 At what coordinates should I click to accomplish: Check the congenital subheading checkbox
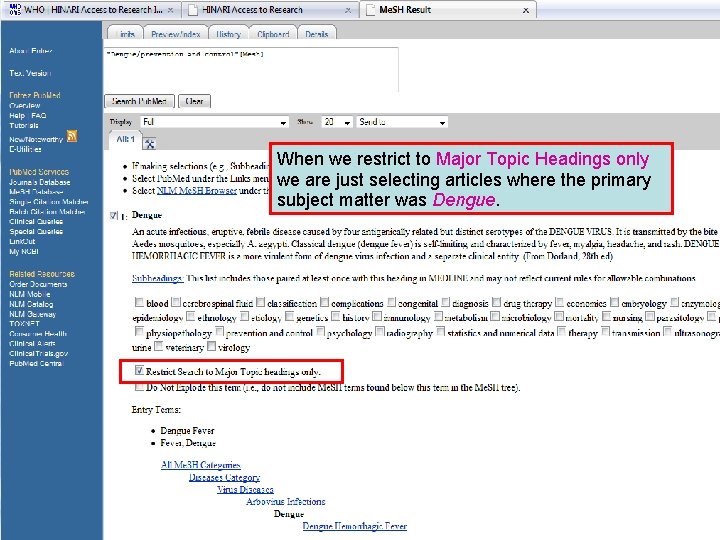[391, 302]
